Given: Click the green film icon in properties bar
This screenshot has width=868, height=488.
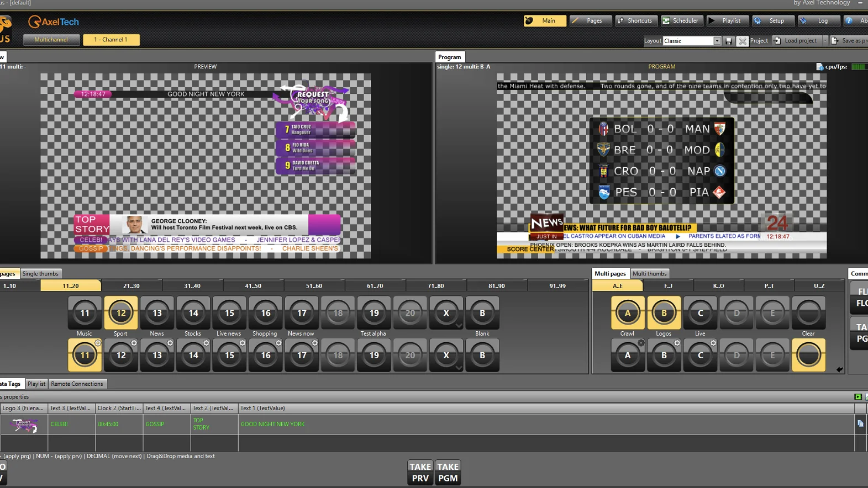Looking at the screenshot, I should pyautogui.click(x=858, y=396).
